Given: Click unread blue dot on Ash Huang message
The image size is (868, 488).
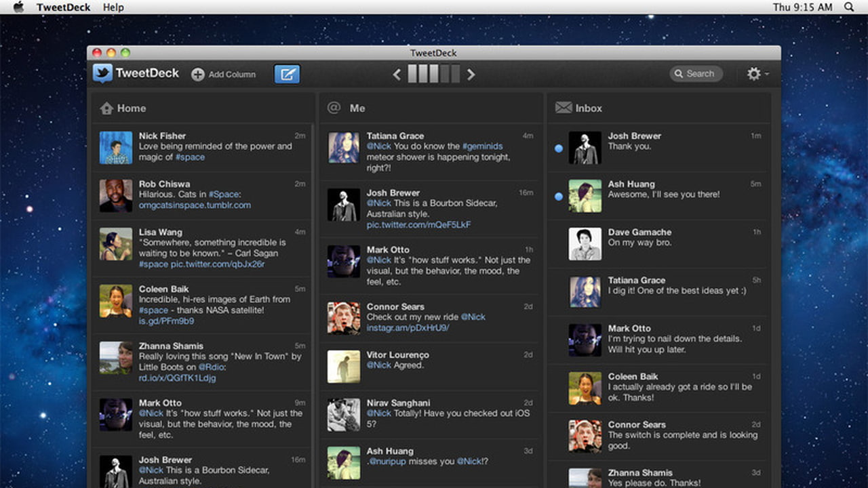Looking at the screenshot, I should point(559,197).
